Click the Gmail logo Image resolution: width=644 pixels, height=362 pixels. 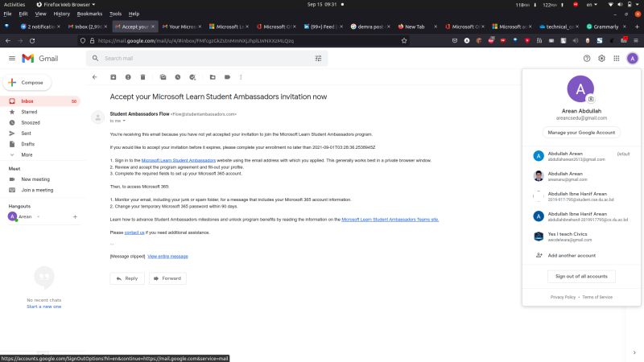pyautogui.click(x=39, y=59)
